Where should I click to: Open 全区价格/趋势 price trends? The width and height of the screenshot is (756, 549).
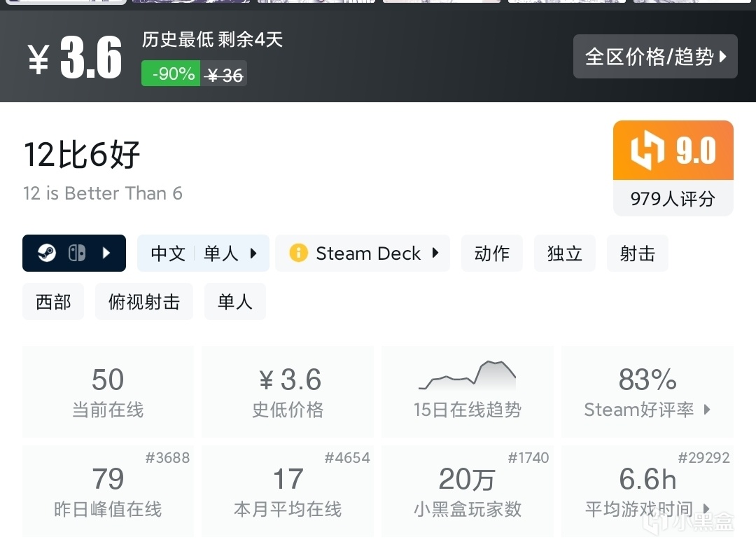[x=655, y=56]
